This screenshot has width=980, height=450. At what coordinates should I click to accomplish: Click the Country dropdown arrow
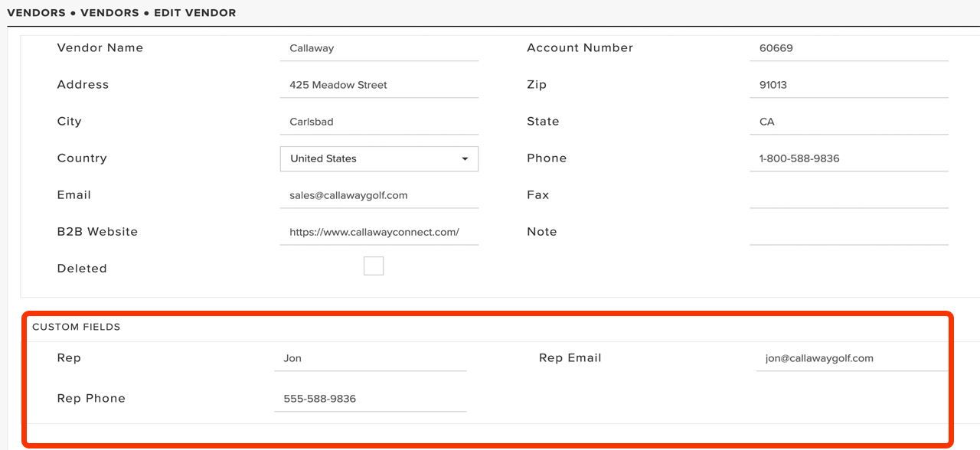(x=465, y=159)
